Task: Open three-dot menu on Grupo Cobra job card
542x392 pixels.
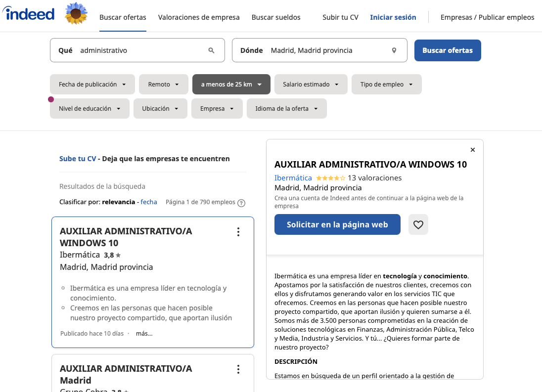Action: [x=238, y=369]
